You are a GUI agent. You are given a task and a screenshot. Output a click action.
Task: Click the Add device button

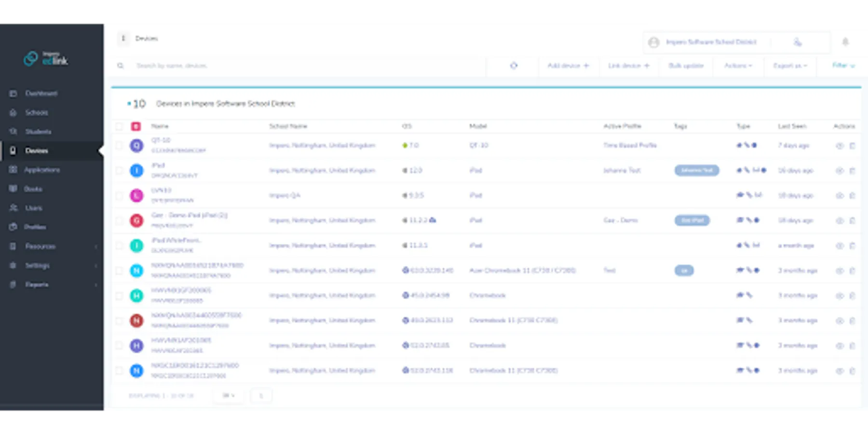(x=568, y=66)
